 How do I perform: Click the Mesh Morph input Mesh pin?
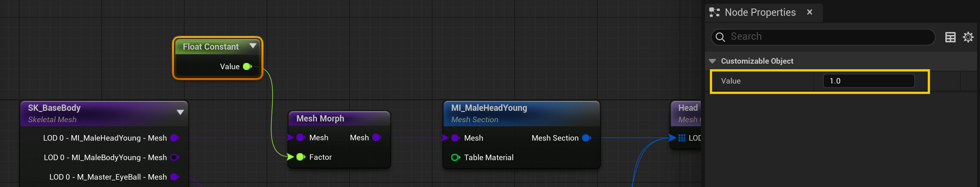pyautogui.click(x=300, y=138)
